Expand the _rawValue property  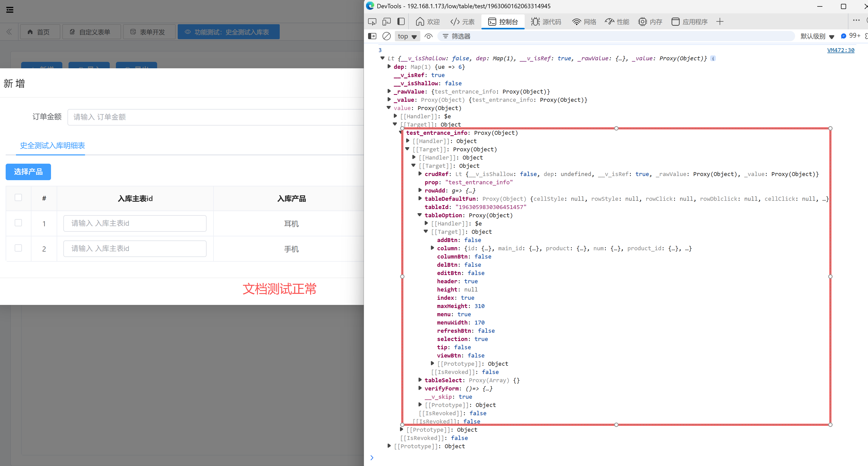389,91
